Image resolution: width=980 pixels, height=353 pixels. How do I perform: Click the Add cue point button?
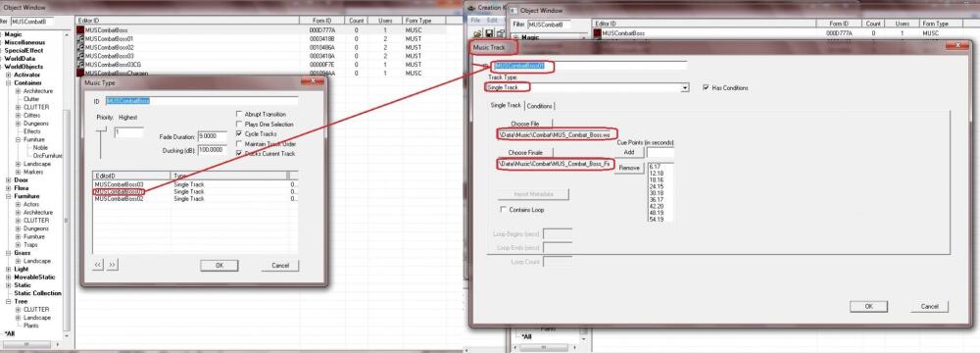click(629, 152)
